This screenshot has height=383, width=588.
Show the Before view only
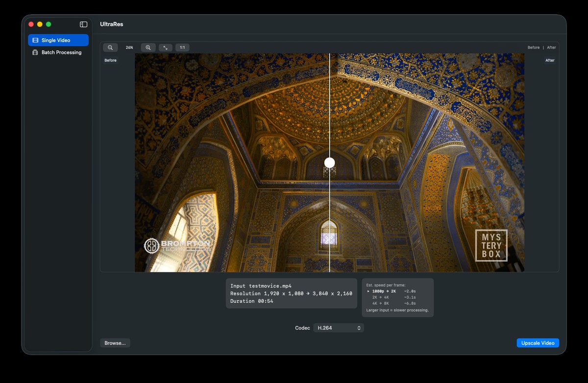[x=534, y=47]
